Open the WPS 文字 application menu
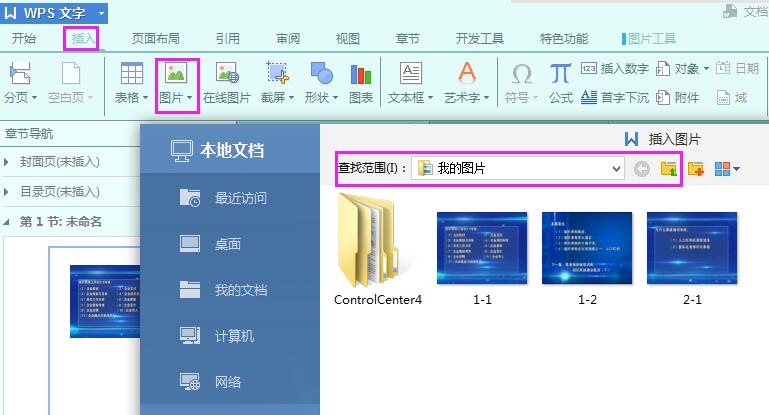Viewport: 769px width, 415px height. (54, 13)
